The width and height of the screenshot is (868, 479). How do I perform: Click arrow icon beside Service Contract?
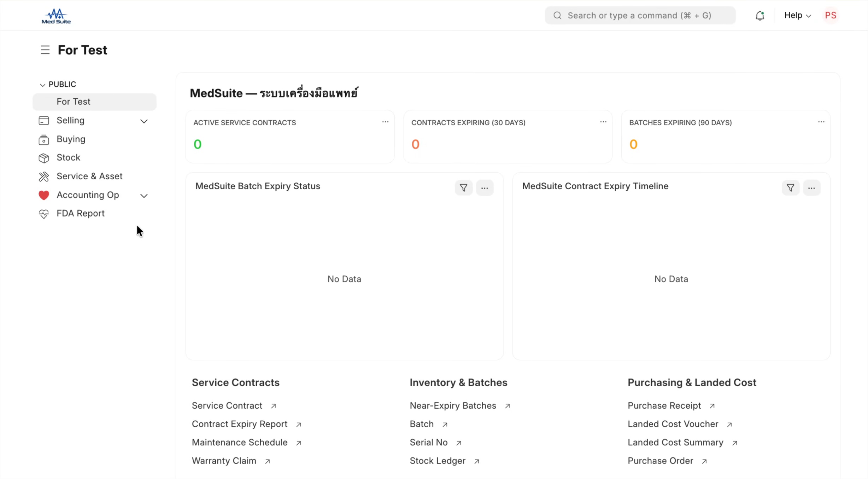(x=274, y=406)
